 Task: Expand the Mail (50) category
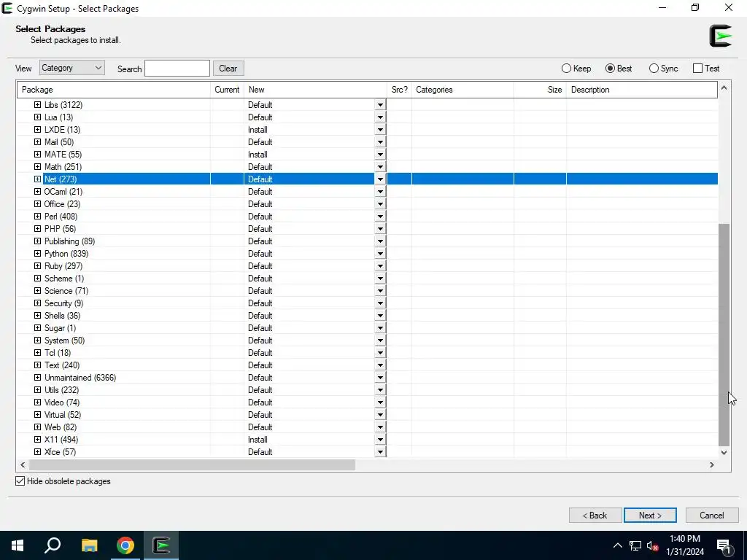click(38, 142)
